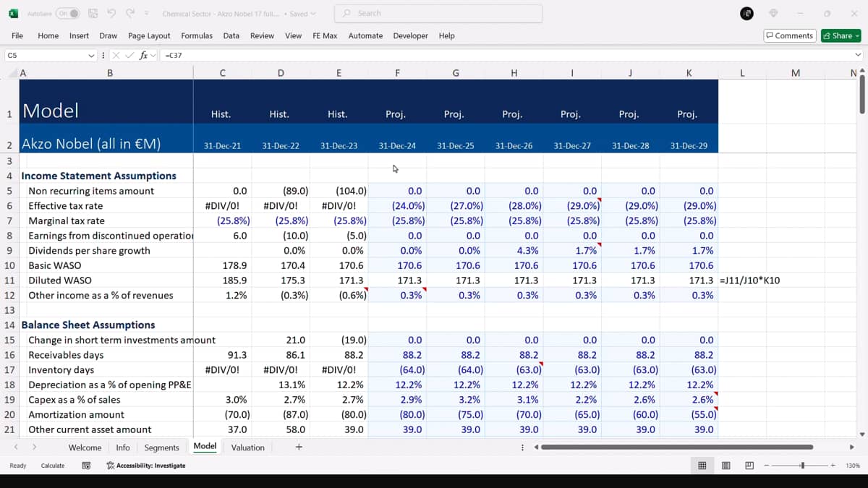The width and height of the screenshot is (868, 488).
Task: Redo the last action
Action: click(130, 13)
